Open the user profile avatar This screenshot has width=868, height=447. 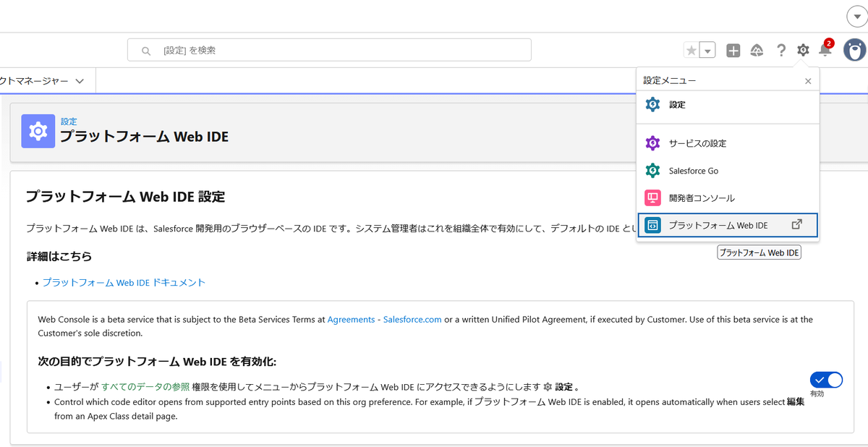(854, 50)
